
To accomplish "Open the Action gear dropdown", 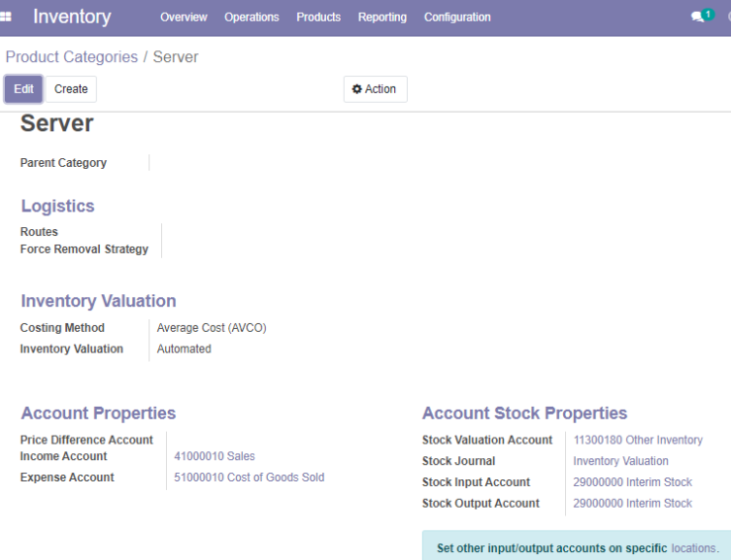I will point(375,89).
